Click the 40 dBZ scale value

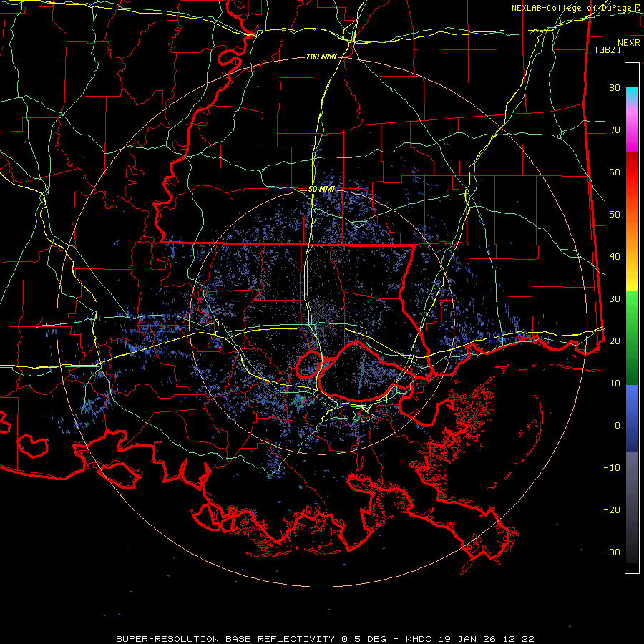click(615, 257)
